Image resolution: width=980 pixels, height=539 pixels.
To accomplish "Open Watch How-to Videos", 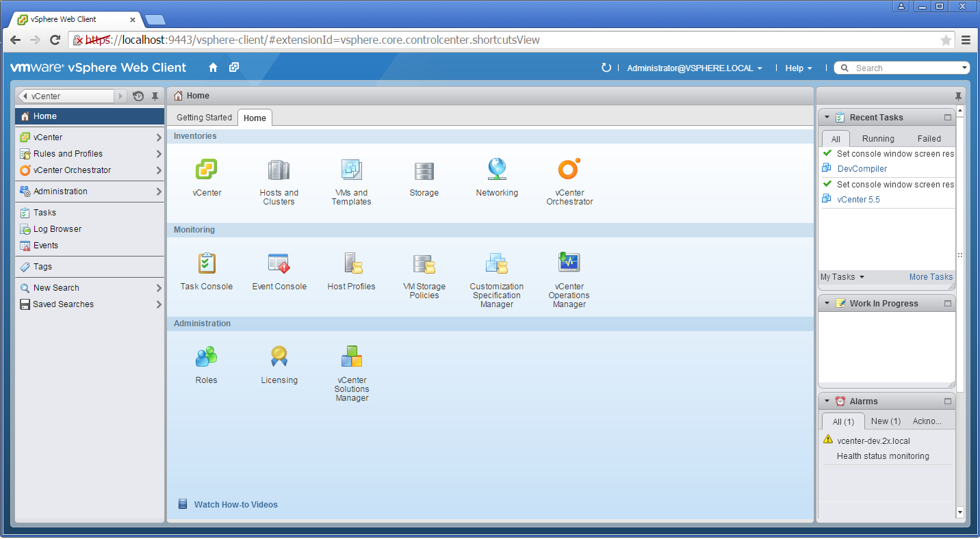I will point(236,505).
